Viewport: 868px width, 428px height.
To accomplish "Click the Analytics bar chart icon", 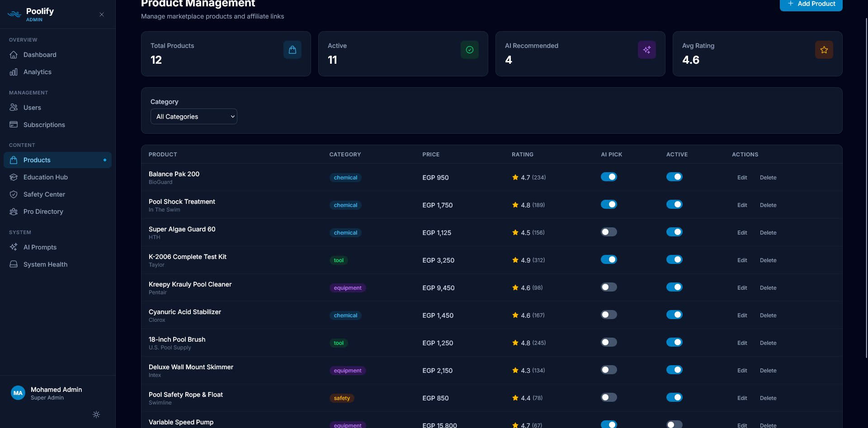I will point(14,72).
